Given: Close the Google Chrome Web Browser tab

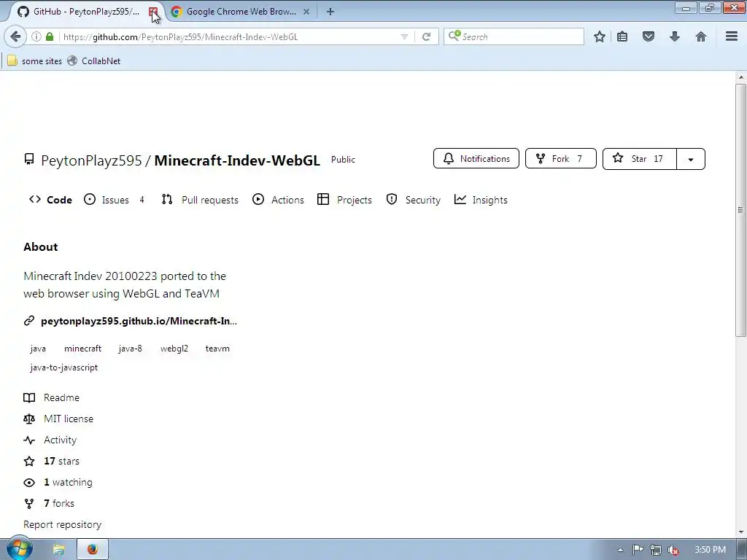Looking at the screenshot, I should [306, 12].
